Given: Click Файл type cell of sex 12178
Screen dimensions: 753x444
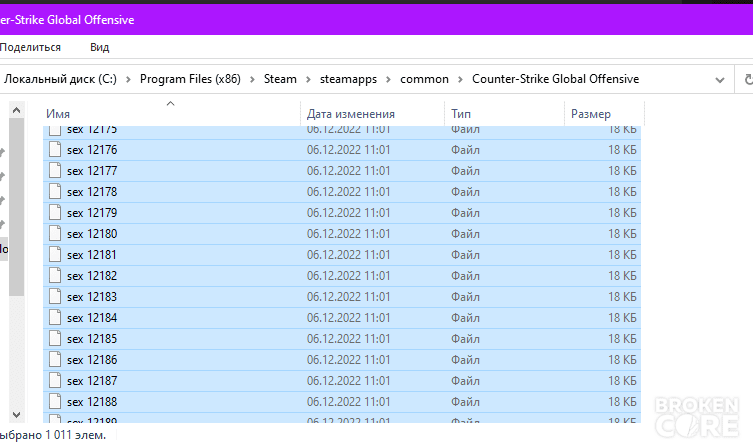Looking at the screenshot, I should (x=465, y=192).
